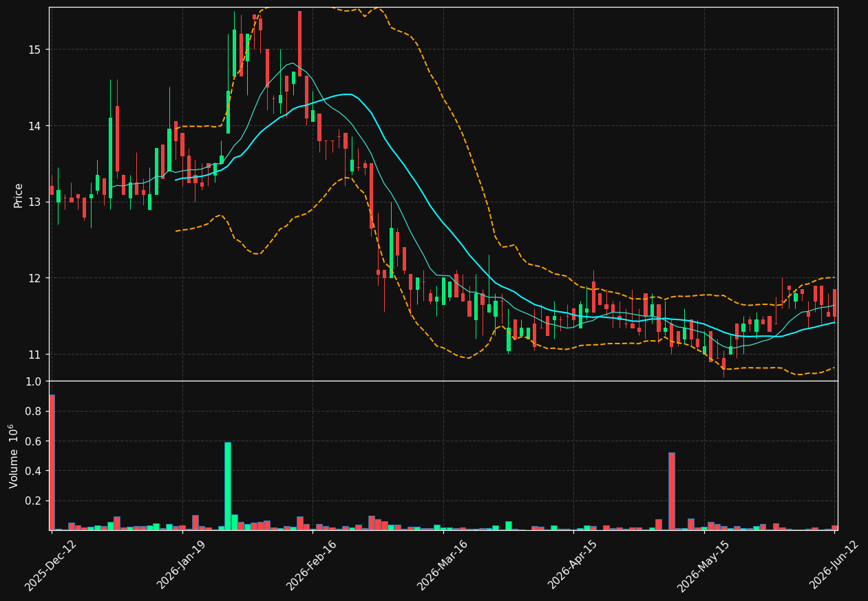Image resolution: width=868 pixels, height=601 pixels.
Task: Click the price tick label 12
Action: [34, 278]
